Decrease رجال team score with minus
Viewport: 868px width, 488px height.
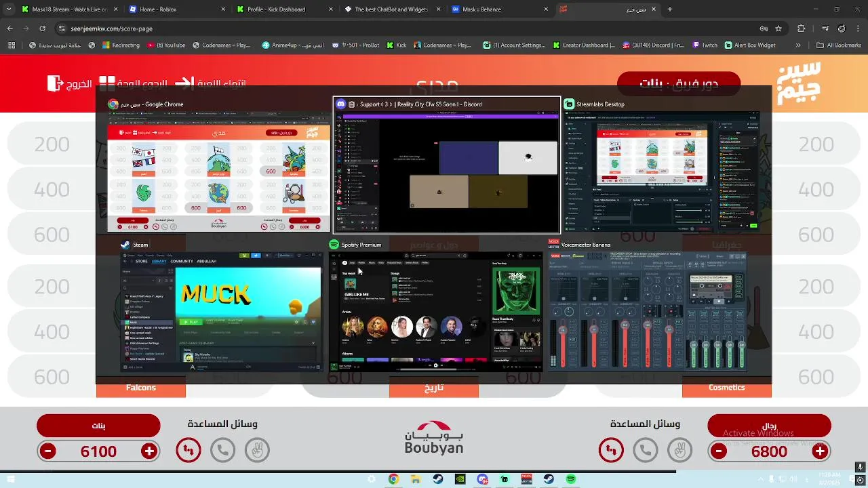(718, 451)
